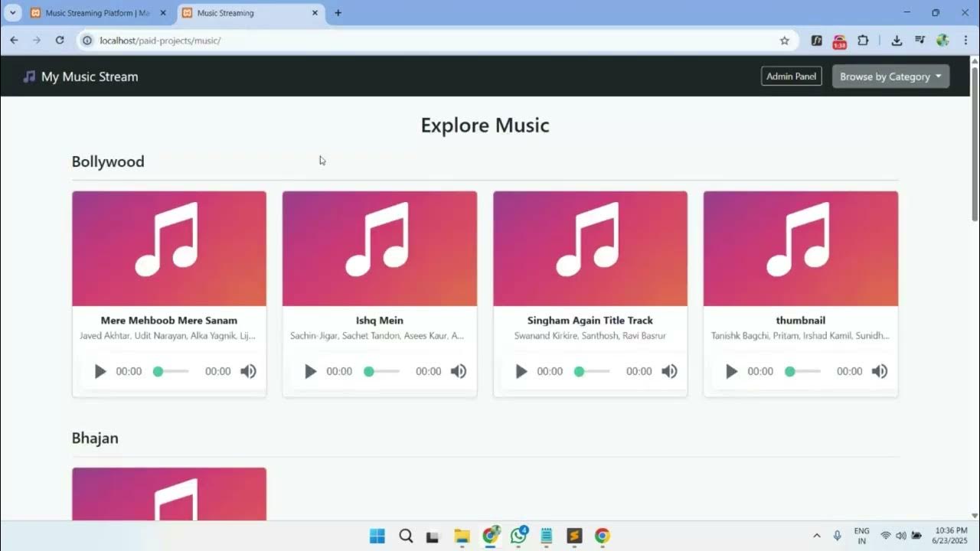
Task: Open Ishq Mein cover art
Action: click(380, 249)
